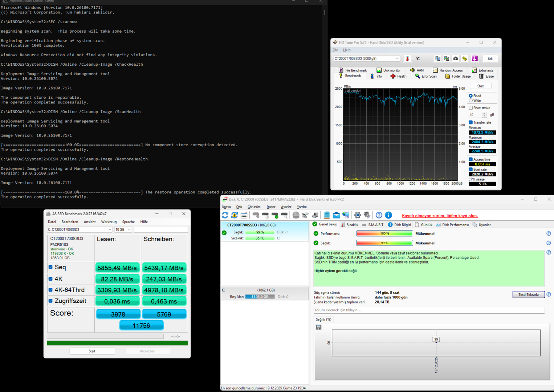554x392 pixels.
Task: Select the Write radio button in HD Tune
Action: click(471, 101)
